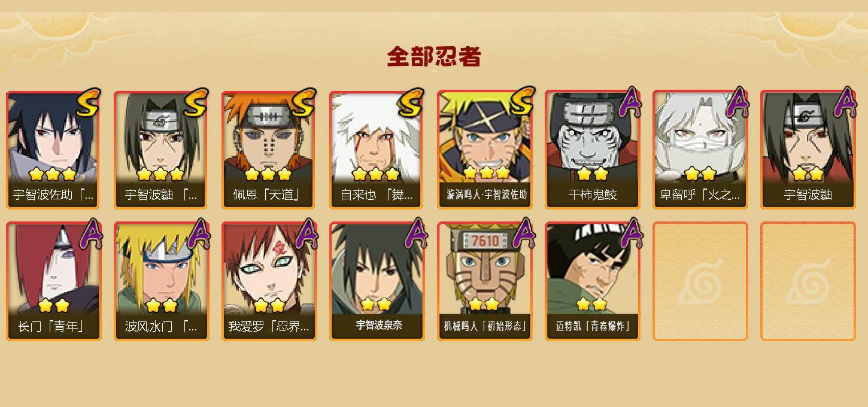This screenshot has width=868, height=407.
Task: Open the 机械鸣人「初始形态」 card
Action: click(484, 281)
